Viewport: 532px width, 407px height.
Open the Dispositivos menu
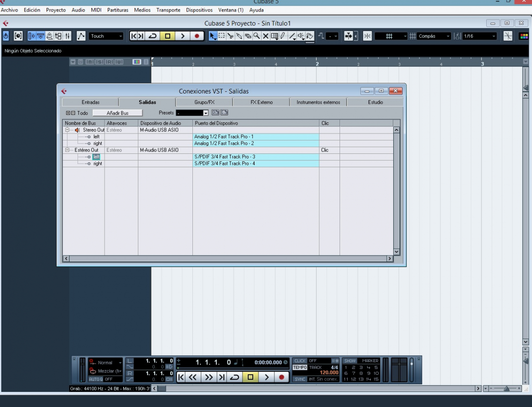tap(199, 10)
